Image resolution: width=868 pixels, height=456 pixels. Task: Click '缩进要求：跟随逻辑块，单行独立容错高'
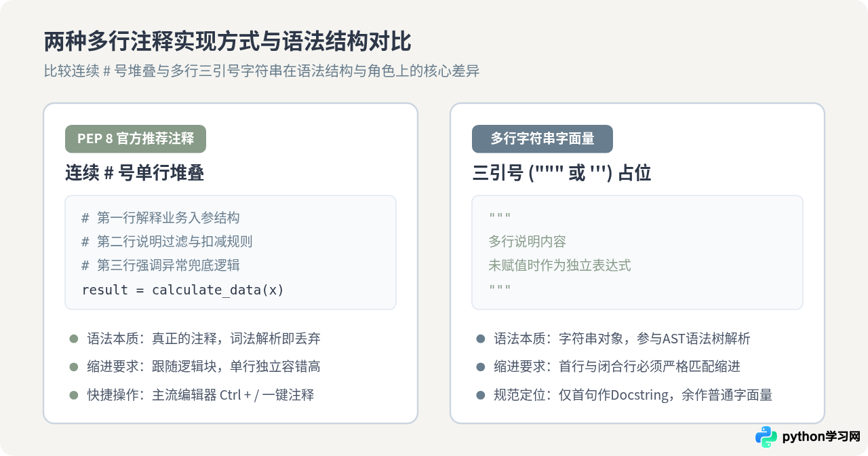tap(203, 366)
